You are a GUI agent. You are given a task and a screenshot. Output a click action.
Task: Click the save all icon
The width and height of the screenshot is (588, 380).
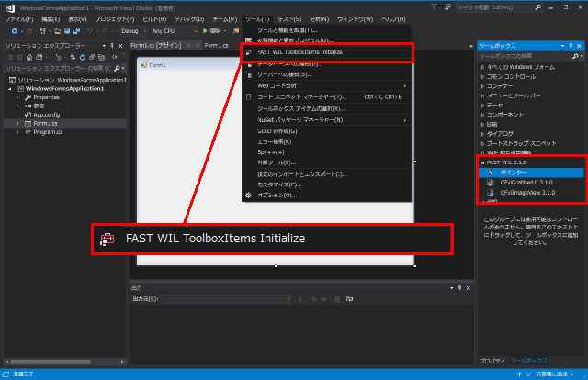76,31
